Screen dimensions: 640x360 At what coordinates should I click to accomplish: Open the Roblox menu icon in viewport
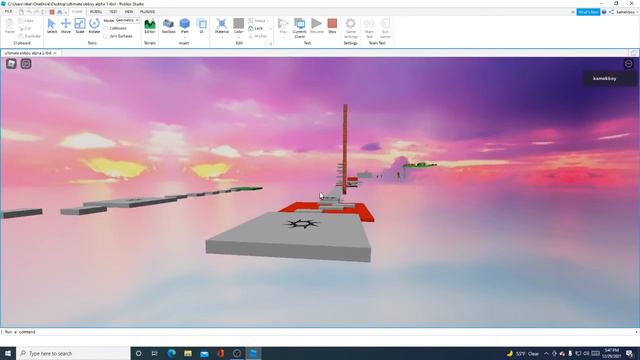pyautogui.click(x=11, y=64)
